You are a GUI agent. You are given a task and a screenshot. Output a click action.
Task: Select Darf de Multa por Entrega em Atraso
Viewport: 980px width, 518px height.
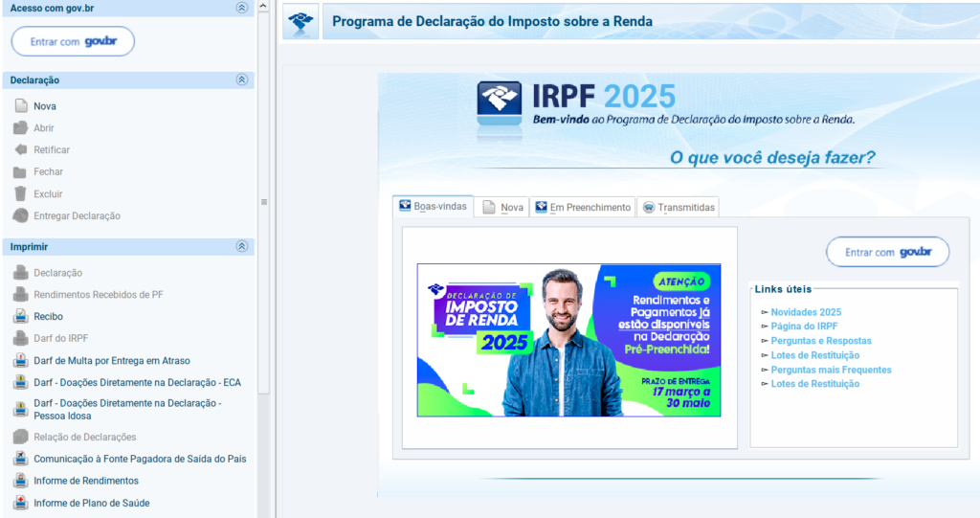pyautogui.click(x=112, y=360)
